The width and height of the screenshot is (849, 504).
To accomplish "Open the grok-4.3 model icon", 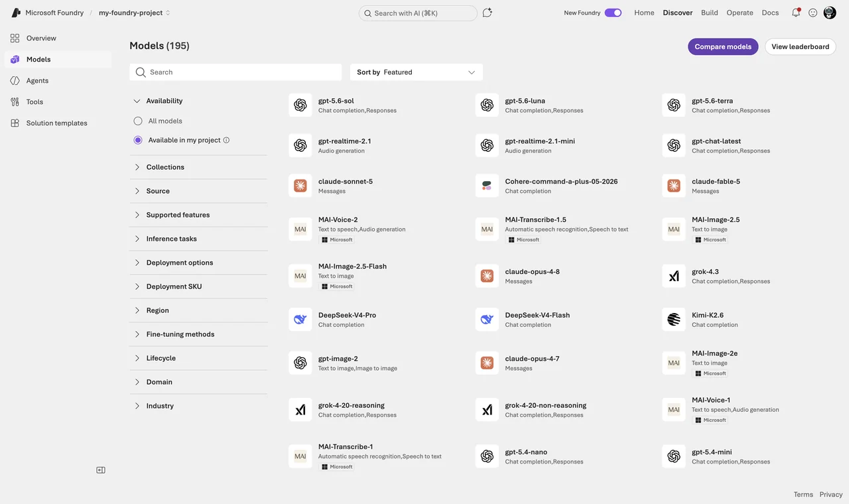I will [x=674, y=276].
